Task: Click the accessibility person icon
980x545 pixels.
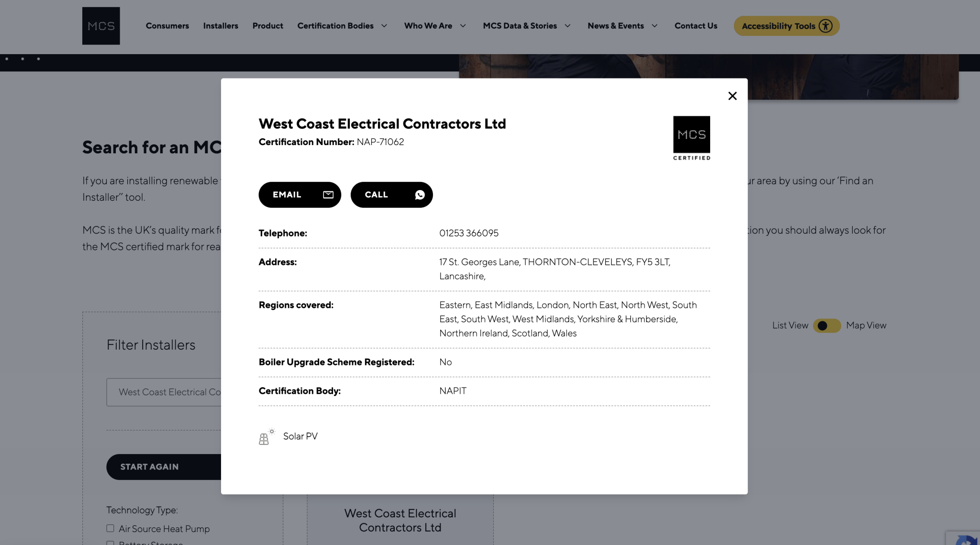Action: pos(825,26)
